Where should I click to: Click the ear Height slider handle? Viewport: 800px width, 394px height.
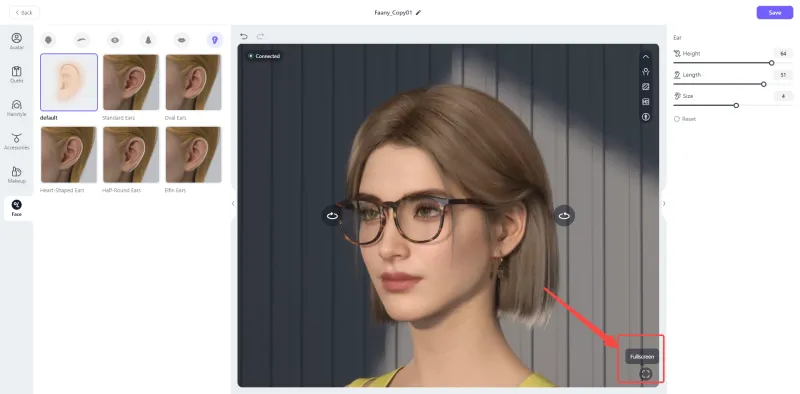point(771,63)
